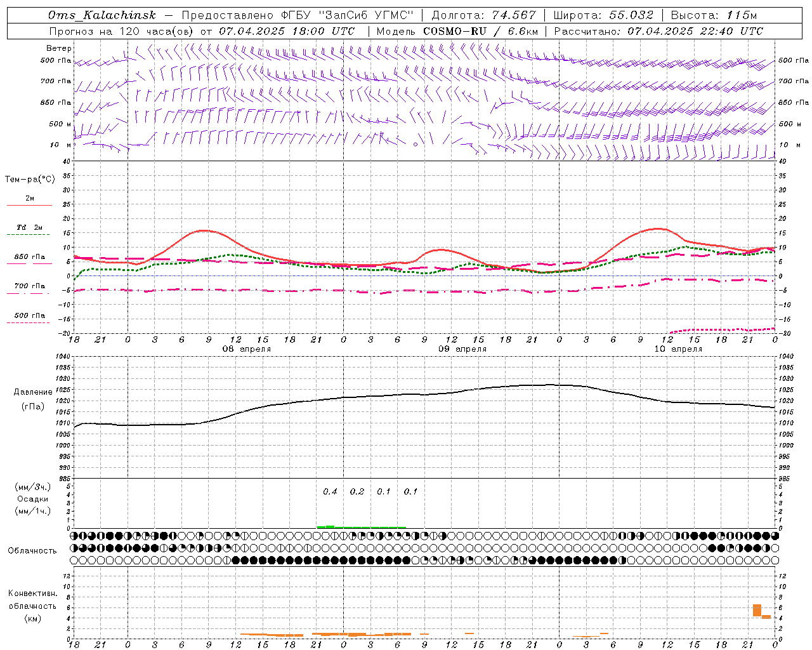Click the Долгота: 74.567 value
The width and height of the screenshot is (812, 650).
coord(483,15)
